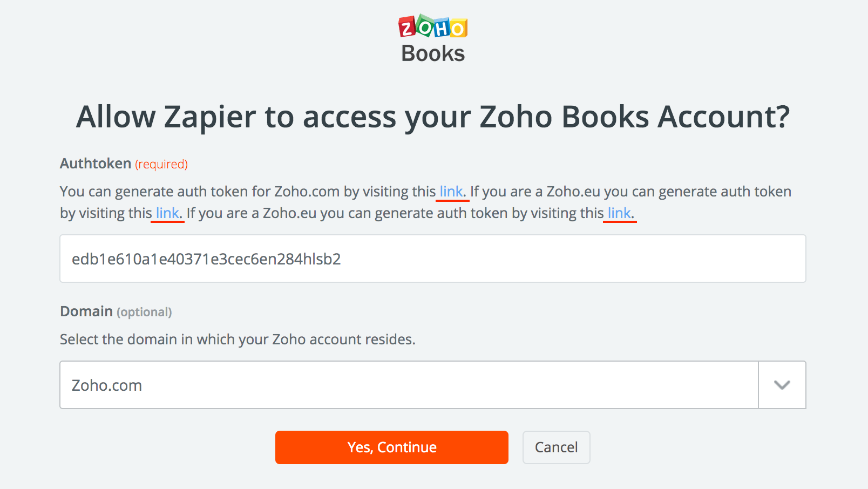Click the 'Allow Zapier to access' heading

(x=433, y=117)
